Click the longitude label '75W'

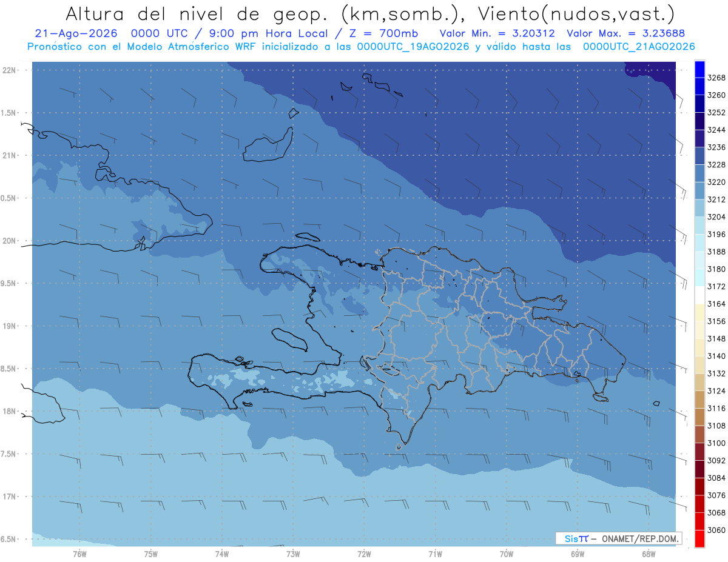pyautogui.click(x=150, y=554)
